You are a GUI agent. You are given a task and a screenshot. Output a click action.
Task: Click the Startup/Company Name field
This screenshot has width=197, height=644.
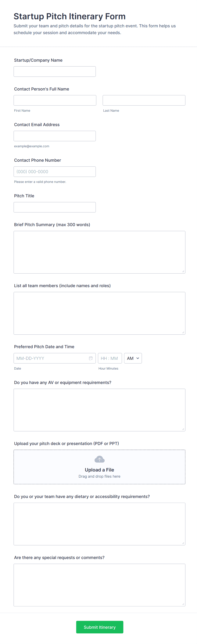click(54, 71)
